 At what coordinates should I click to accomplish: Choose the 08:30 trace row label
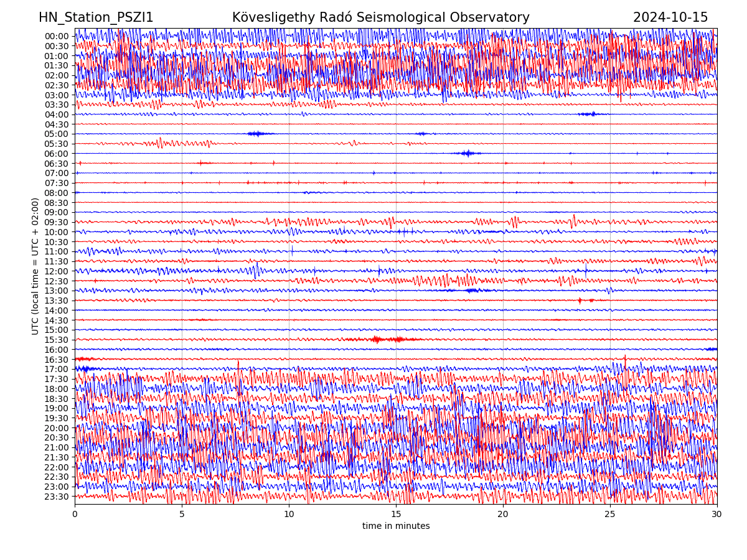tap(56, 203)
